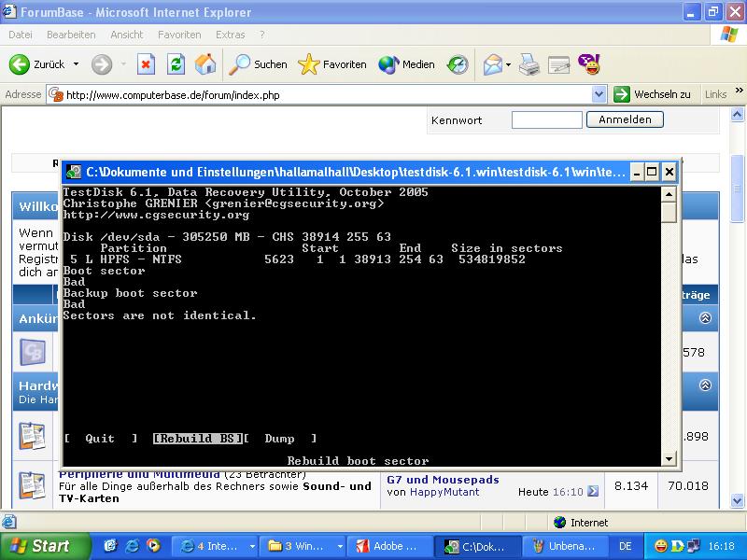Click the Mail envelope icon
Image resolution: width=747 pixels, height=560 pixels.
(493, 64)
